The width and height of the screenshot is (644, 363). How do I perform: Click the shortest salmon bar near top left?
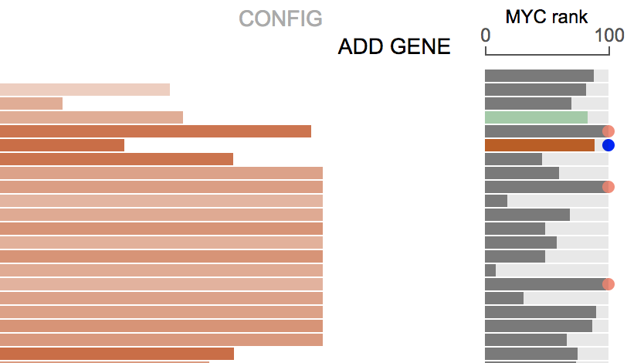tap(31, 103)
